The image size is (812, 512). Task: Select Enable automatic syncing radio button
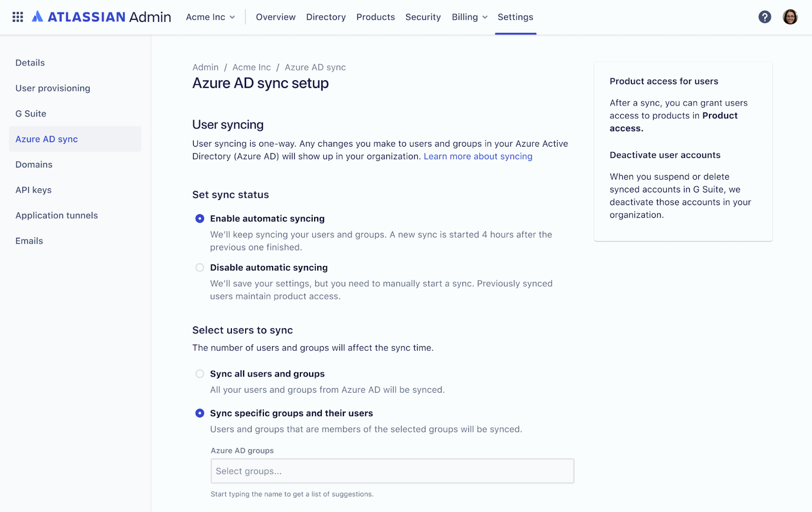click(x=200, y=219)
